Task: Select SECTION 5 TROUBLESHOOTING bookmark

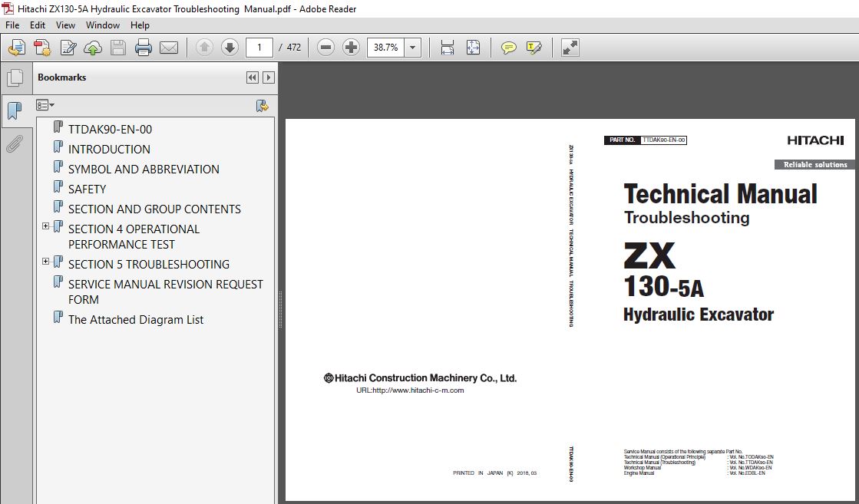Action: 148,265
